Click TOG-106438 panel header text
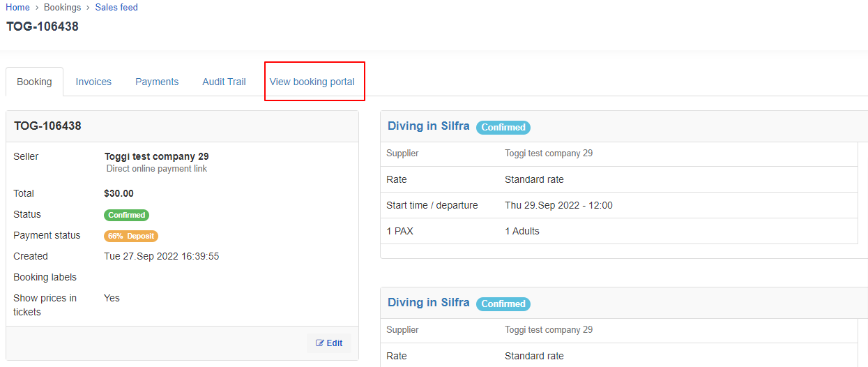The width and height of the screenshot is (868, 367). point(47,126)
